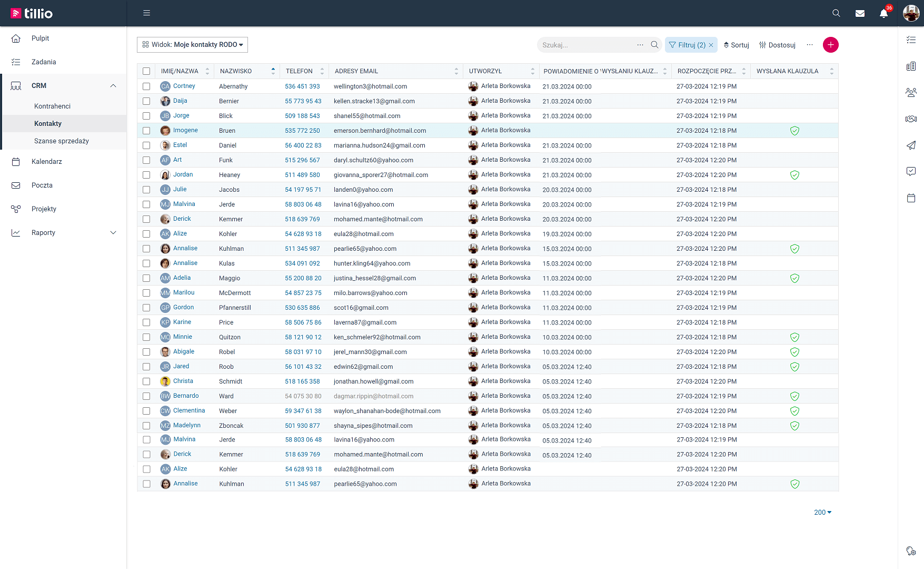Click search magnifier in Szukaj field
924x569 pixels.
click(x=654, y=45)
